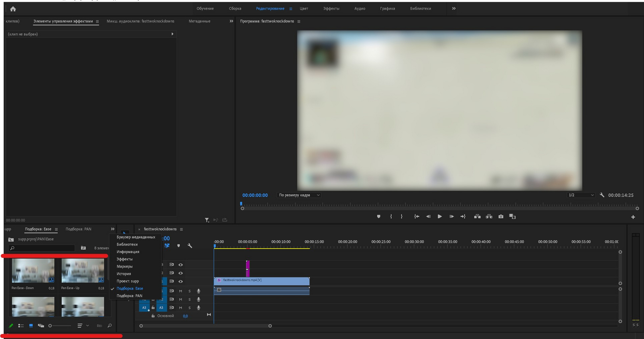Expand the workspaces overflow chevron

(454, 8)
